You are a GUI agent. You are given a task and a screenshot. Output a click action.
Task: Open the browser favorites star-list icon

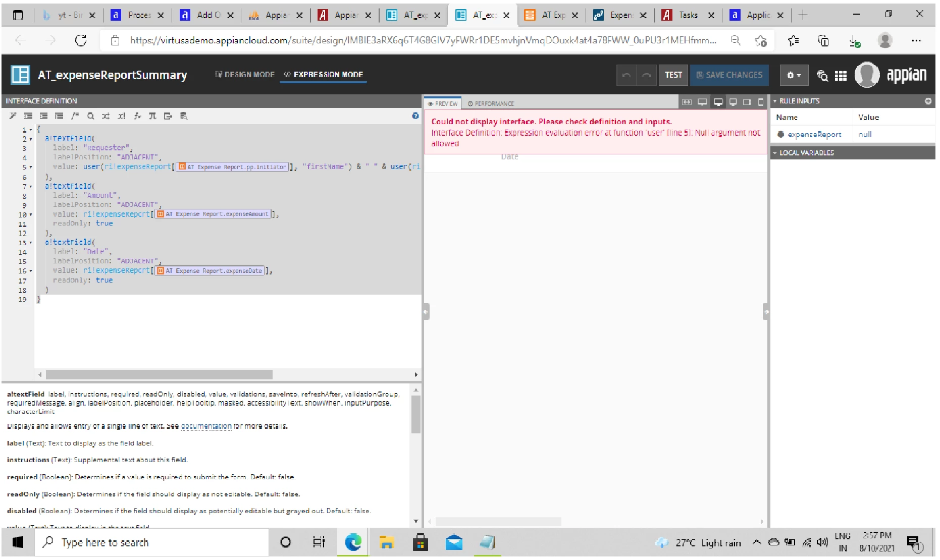793,40
